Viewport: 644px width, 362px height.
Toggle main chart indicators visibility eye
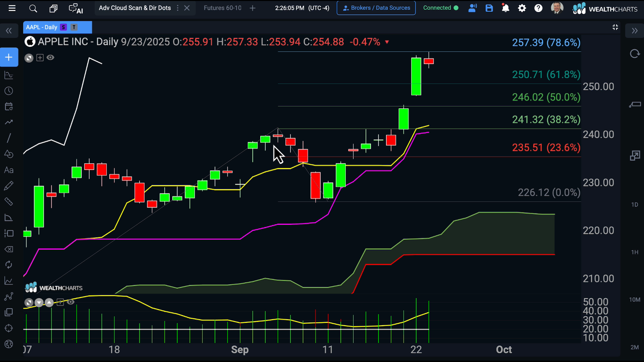50,58
